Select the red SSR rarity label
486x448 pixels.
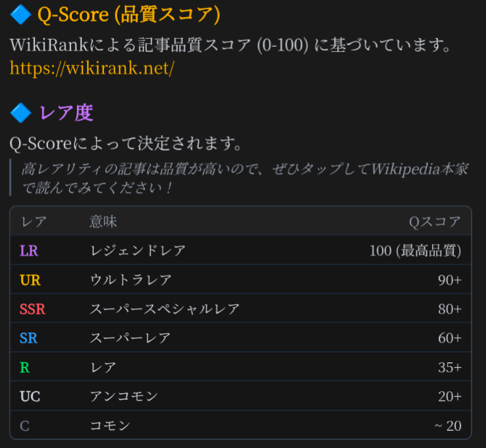coord(33,309)
